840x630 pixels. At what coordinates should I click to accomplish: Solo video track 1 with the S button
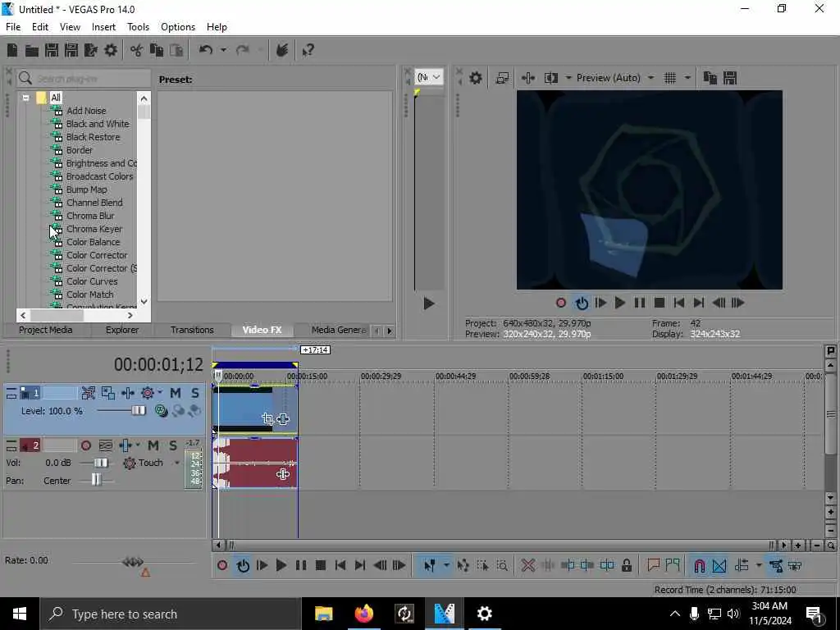tap(195, 393)
